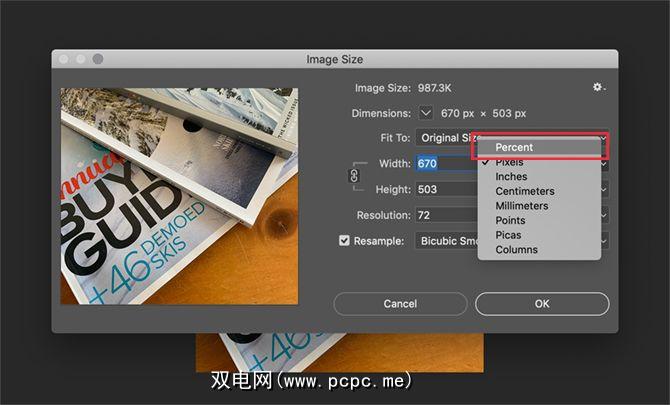Uncheck the Resample checkbox
This screenshot has height=405, width=670.
(x=344, y=241)
